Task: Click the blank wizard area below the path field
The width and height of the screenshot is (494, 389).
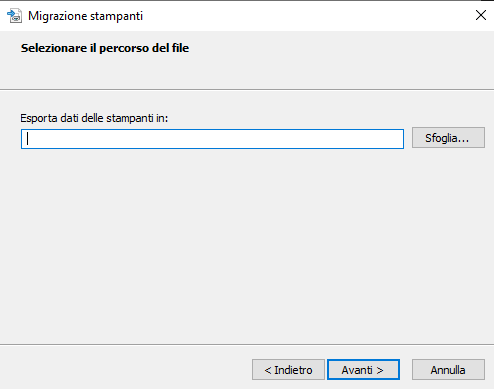Action: pos(247,247)
